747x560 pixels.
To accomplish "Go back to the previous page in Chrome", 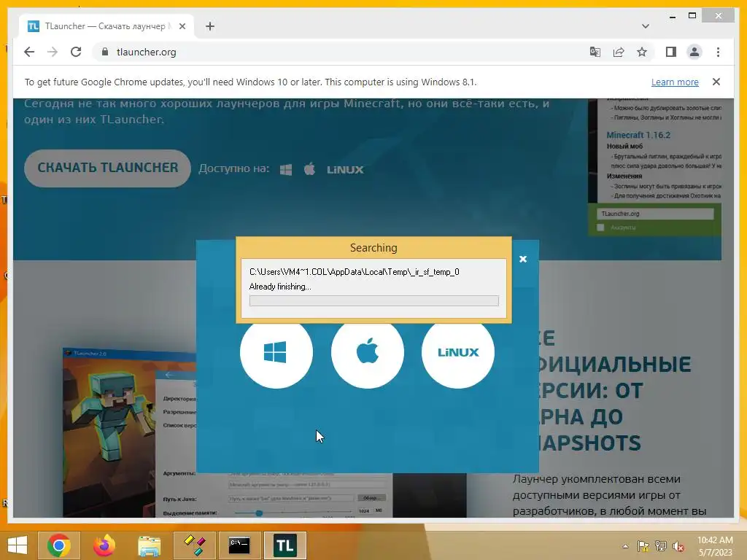I will coord(29,52).
